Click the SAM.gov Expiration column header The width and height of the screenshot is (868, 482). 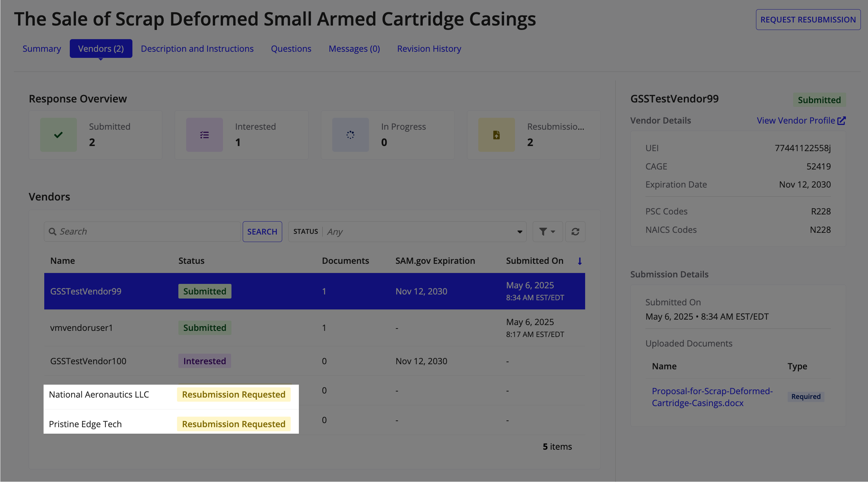point(435,261)
